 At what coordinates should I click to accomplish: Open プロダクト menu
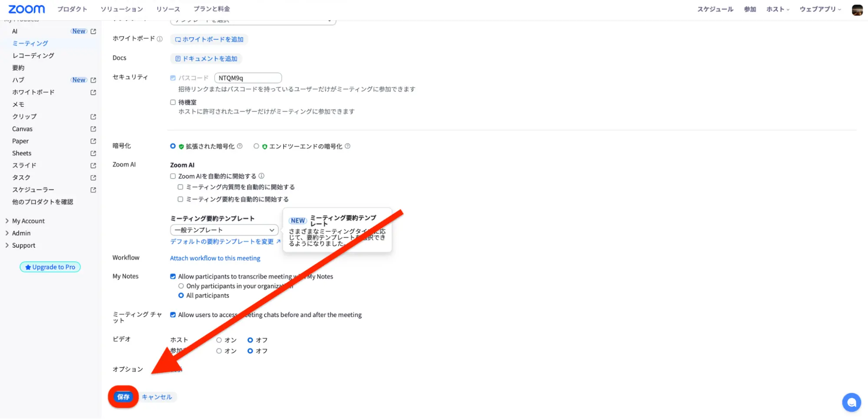72,9
